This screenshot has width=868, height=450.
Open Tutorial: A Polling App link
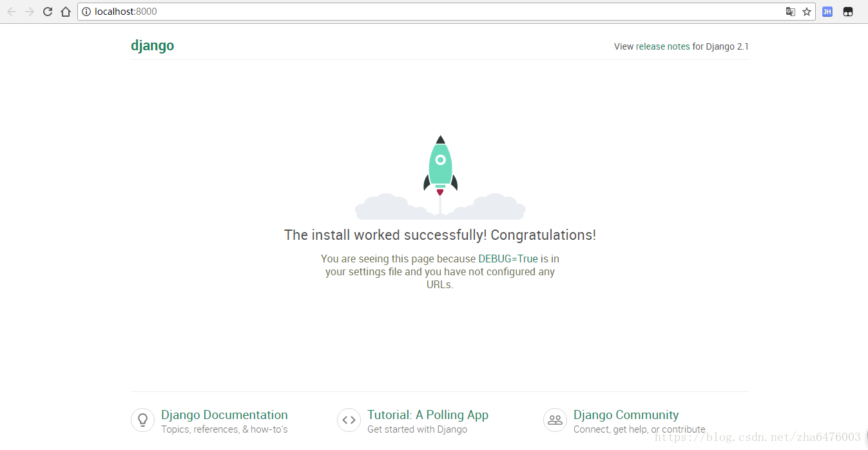[x=428, y=415]
